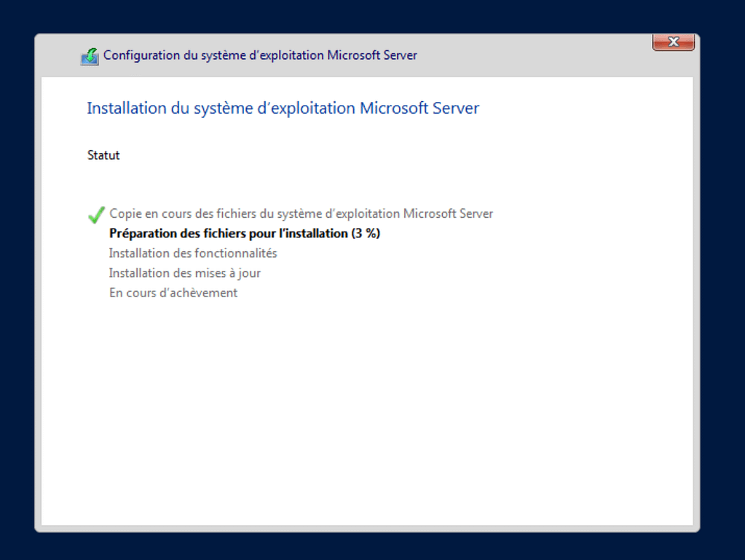
Task: Click the green checkmark beside the file copy step
Action: coord(96,215)
